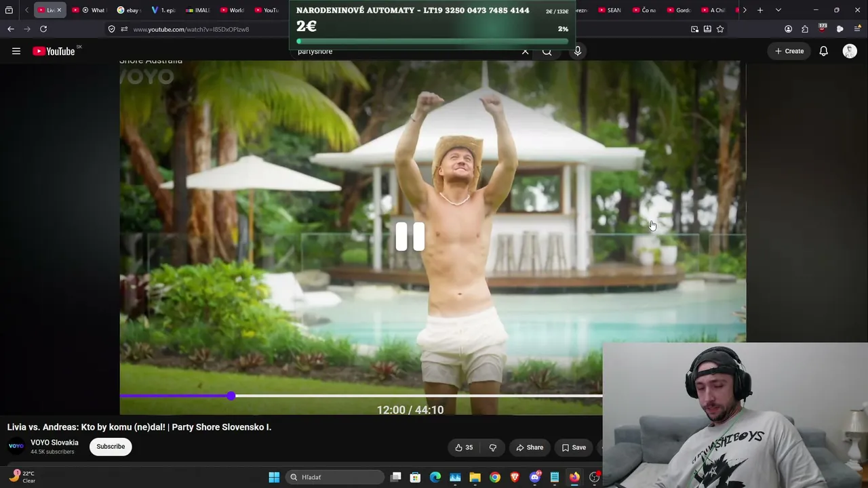
Task: Open picture-in-picture icon in address bar
Action: tap(694, 29)
